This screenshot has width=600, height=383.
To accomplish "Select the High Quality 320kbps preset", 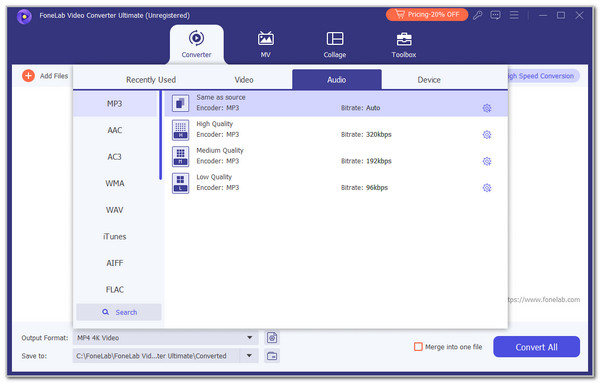I will click(336, 130).
